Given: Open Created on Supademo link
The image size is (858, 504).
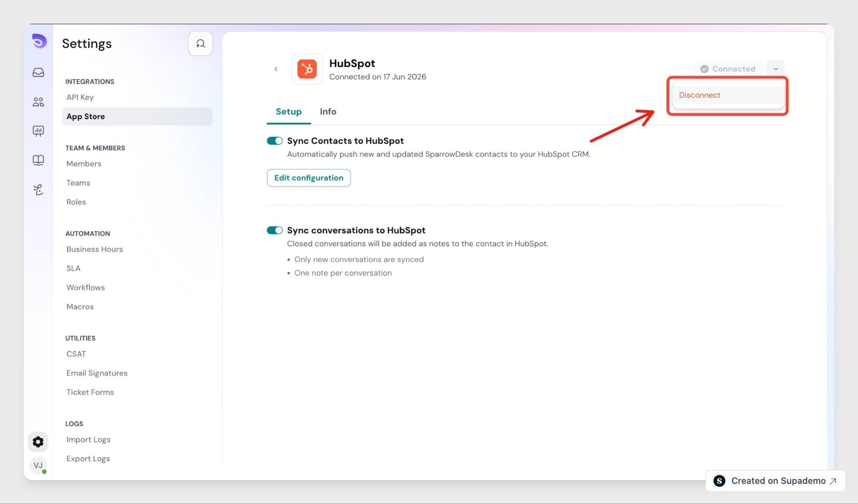Looking at the screenshot, I should [x=775, y=481].
